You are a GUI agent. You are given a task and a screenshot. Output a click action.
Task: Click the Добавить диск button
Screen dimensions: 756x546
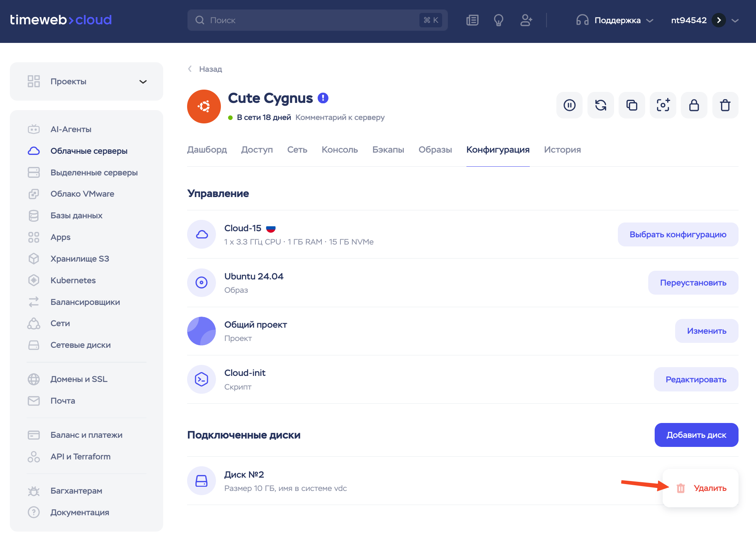coord(696,435)
